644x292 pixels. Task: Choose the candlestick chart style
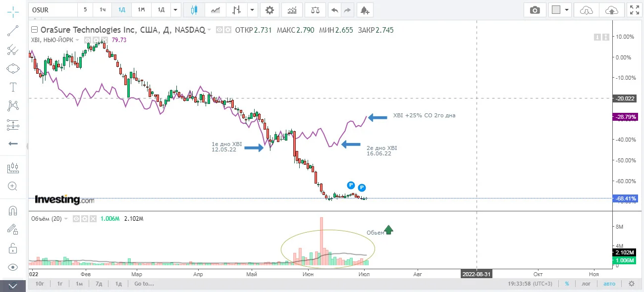point(194,9)
